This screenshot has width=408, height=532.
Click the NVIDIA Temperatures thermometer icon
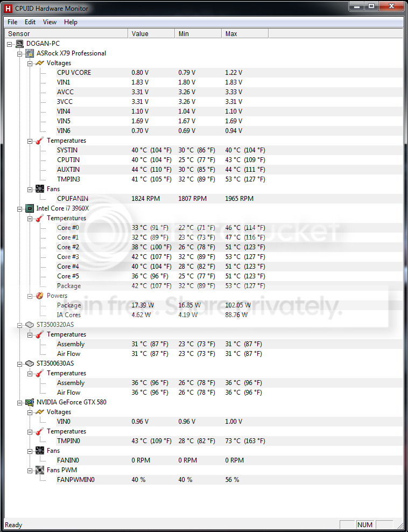tap(40, 431)
